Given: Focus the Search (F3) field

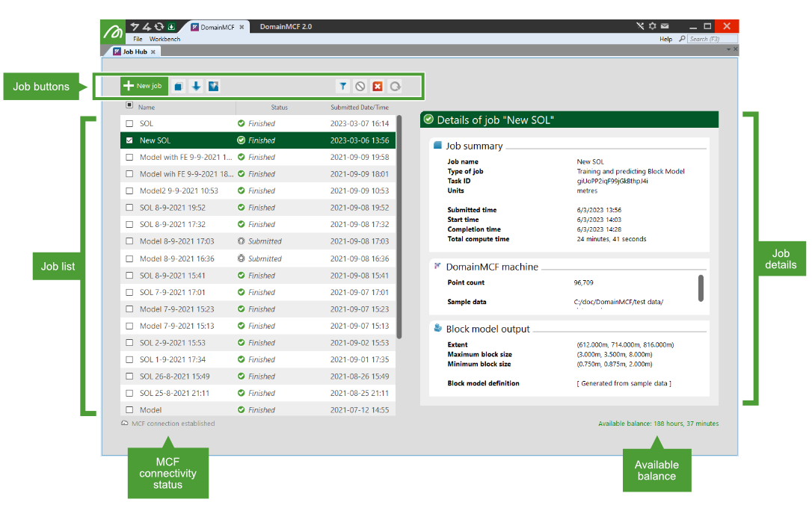Looking at the screenshot, I should (713, 39).
